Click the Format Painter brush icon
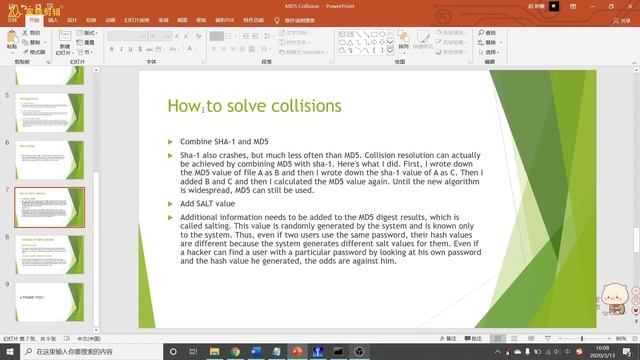 point(25,52)
